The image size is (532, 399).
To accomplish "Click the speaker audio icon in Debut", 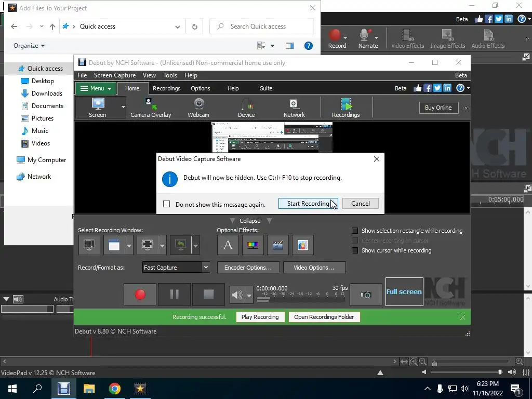I will click(x=237, y=295).
